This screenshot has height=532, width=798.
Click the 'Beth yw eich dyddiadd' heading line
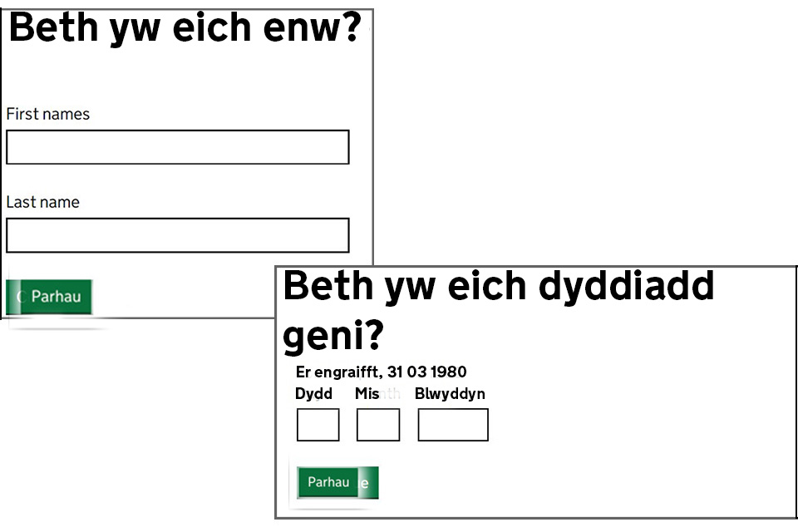point(498,287)
